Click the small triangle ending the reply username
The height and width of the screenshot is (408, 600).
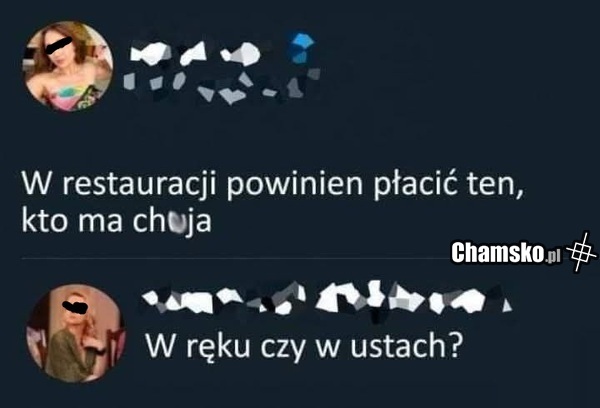point(507,305)
